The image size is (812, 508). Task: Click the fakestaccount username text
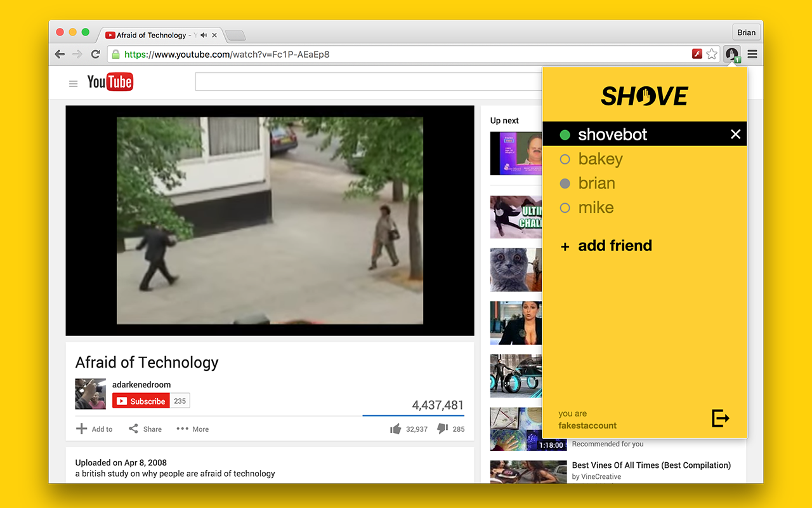pyautogui.click(x=587, y=425)
